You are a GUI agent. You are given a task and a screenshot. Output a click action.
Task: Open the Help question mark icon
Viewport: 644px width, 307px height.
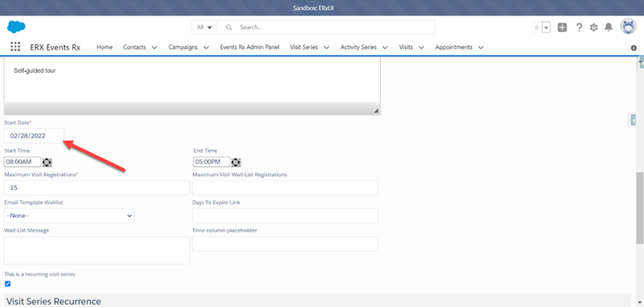point(579,28)
